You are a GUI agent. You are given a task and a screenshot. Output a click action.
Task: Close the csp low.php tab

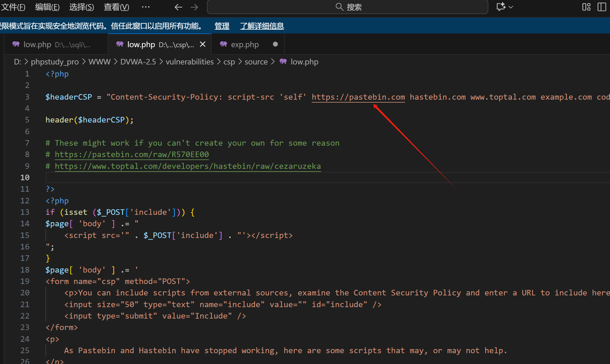(x=203, y=44)
